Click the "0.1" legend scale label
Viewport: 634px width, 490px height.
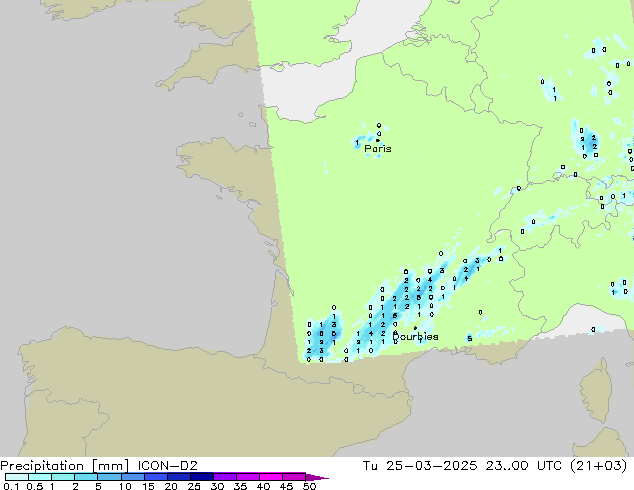tap(11, 486)
